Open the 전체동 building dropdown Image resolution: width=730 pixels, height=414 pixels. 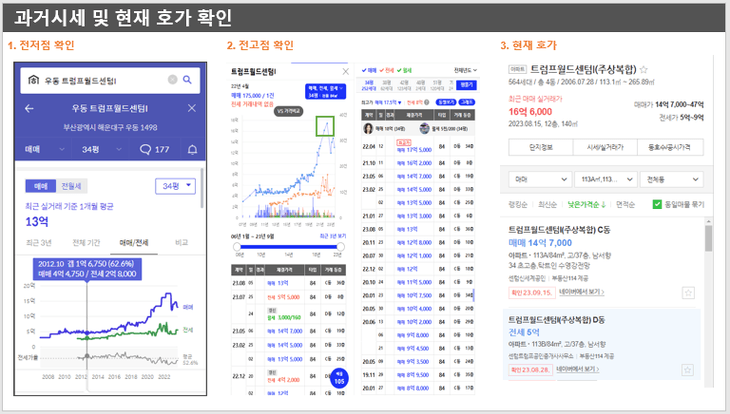point(672,179)
